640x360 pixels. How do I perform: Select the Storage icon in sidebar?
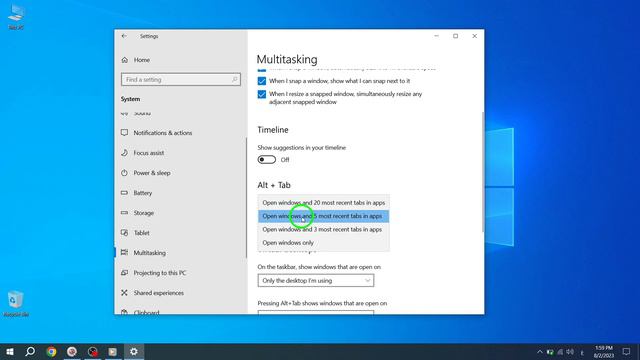point(124,213)
